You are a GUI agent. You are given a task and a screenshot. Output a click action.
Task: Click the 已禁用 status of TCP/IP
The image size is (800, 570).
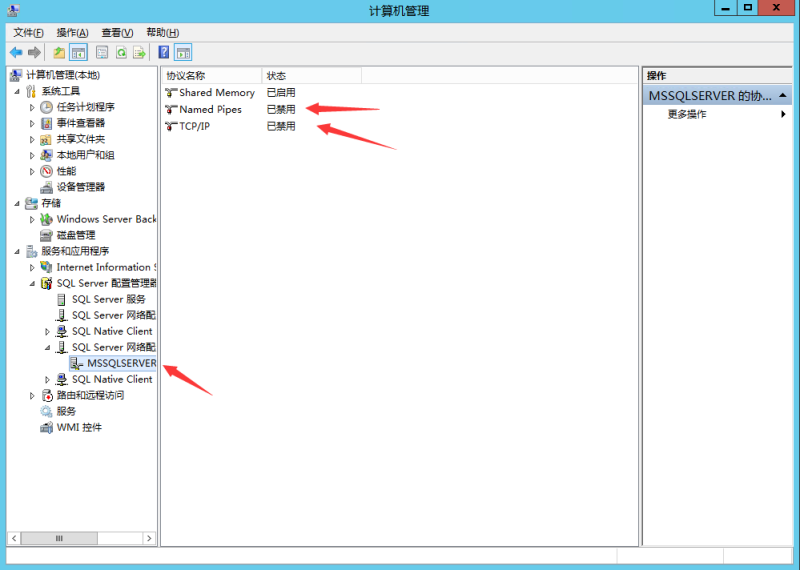(281, 126)
